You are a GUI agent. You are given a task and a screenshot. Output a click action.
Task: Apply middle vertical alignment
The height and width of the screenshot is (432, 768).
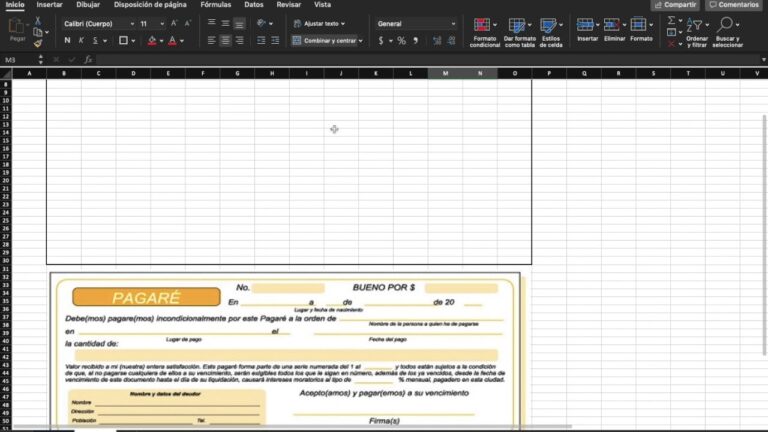[225, 23]
